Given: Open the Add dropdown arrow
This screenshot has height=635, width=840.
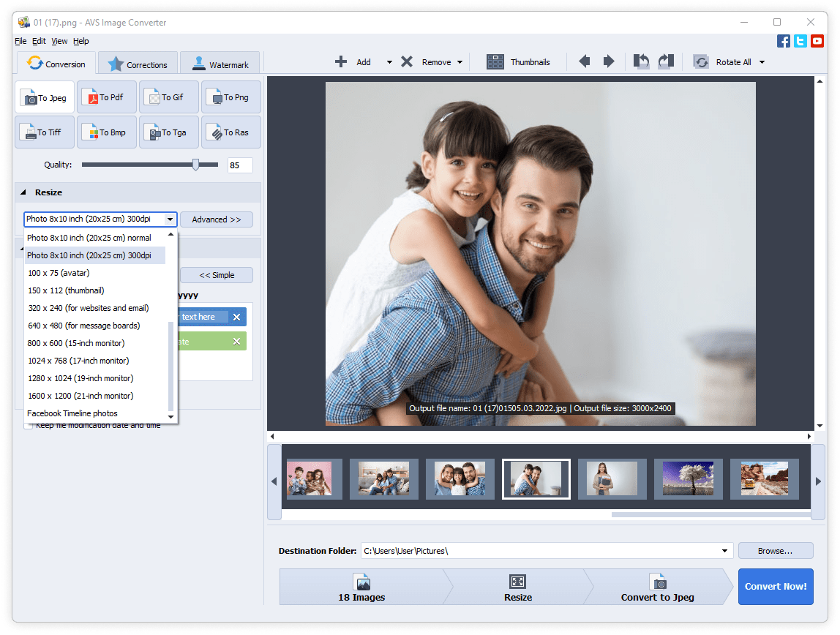Looking at the screenshot, I should 389,62.
